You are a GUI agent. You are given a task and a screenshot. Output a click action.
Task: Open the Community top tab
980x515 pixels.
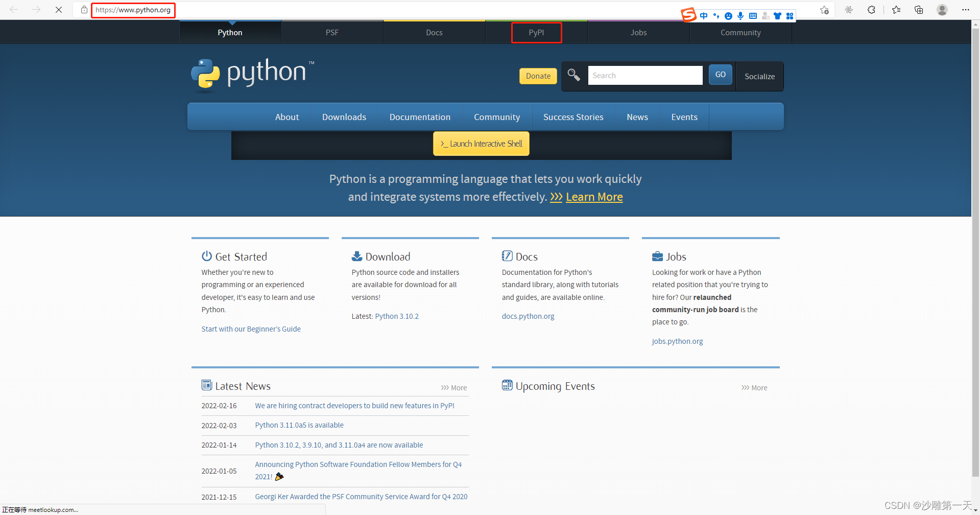pos(740,32)
